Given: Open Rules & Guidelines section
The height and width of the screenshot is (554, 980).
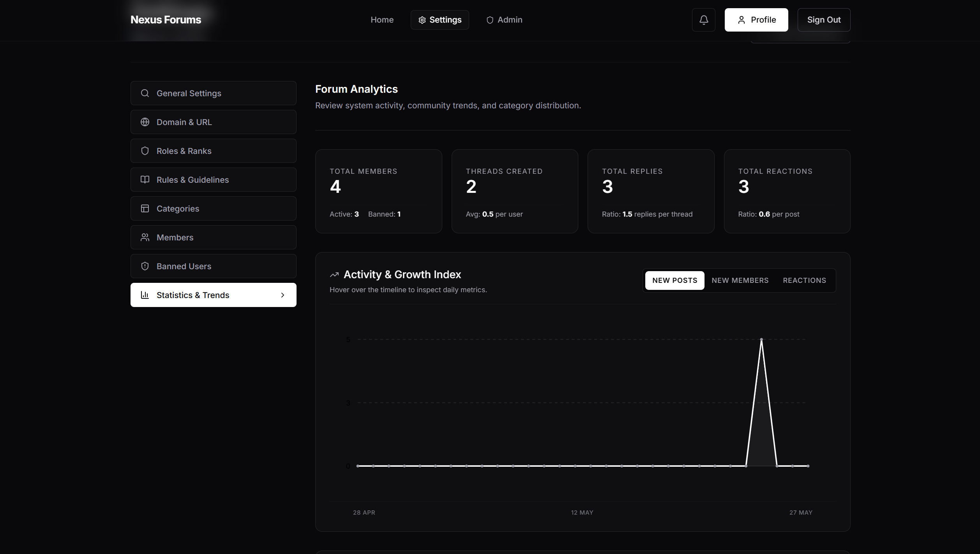Looking at the screenshot, I should click(x=213, y=180).
